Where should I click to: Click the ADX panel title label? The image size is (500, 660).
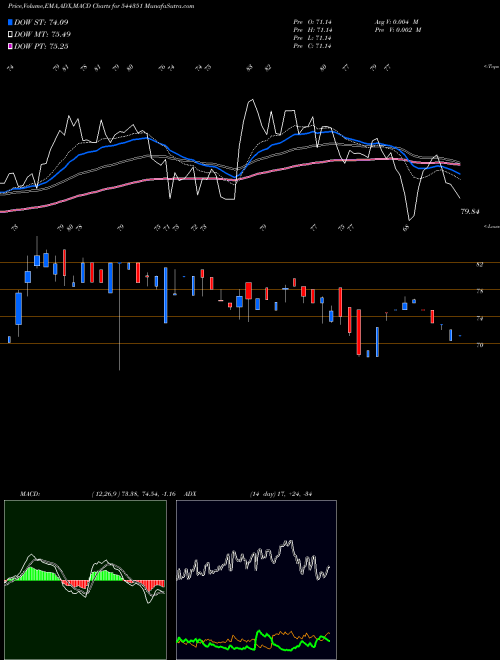tap(191, 494)
